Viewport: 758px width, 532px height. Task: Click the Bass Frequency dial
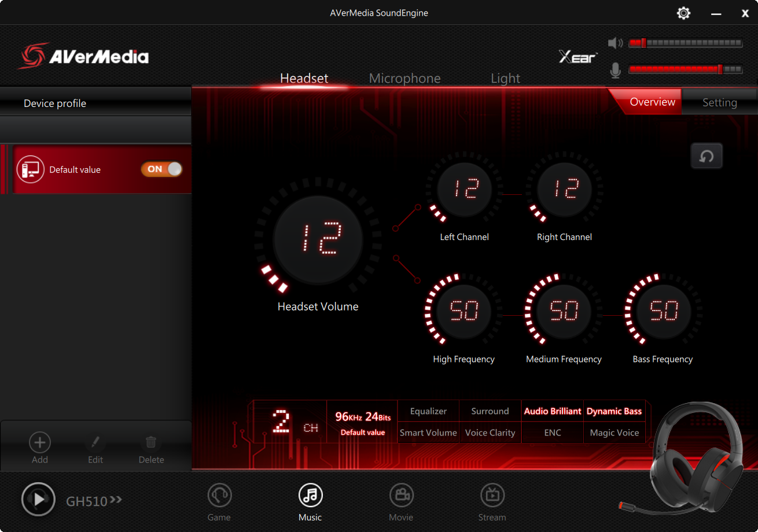tap(664, 312)
